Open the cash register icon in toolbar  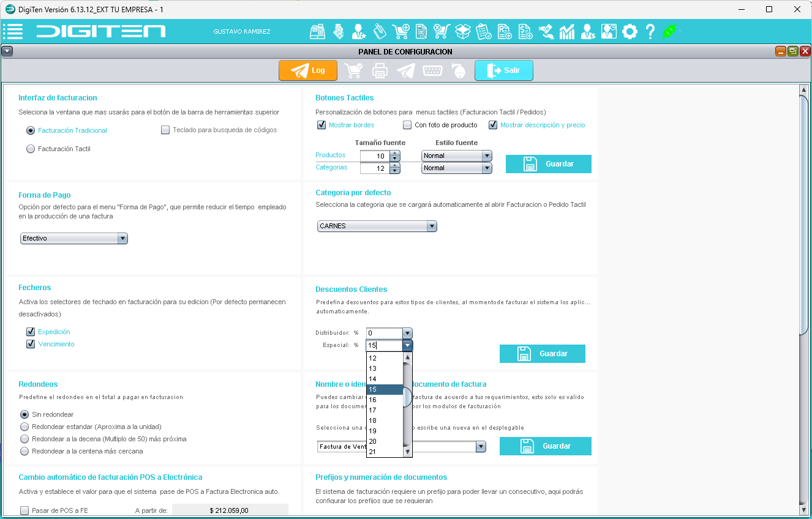(x=317, y=31)
